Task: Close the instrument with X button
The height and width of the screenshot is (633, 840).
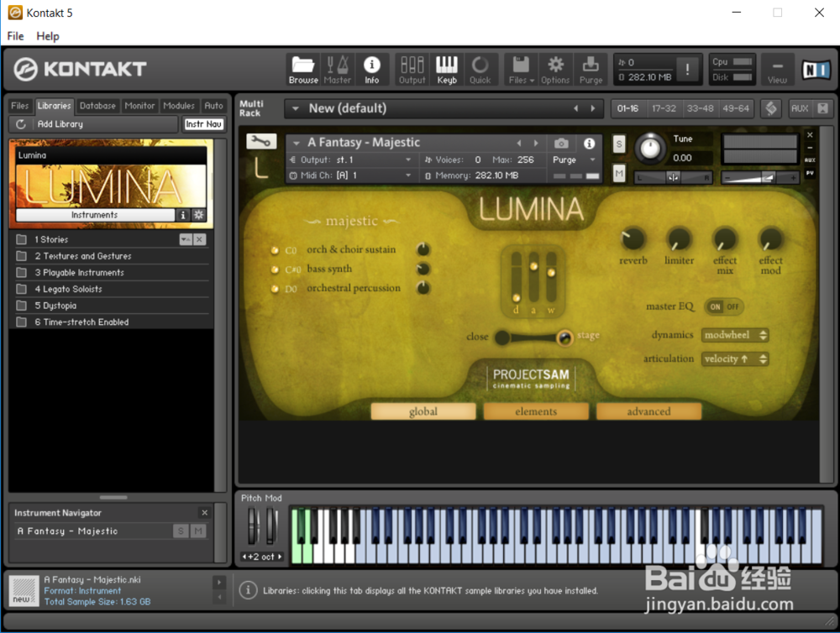Action: pyautogui.click(x=810, y=135)
